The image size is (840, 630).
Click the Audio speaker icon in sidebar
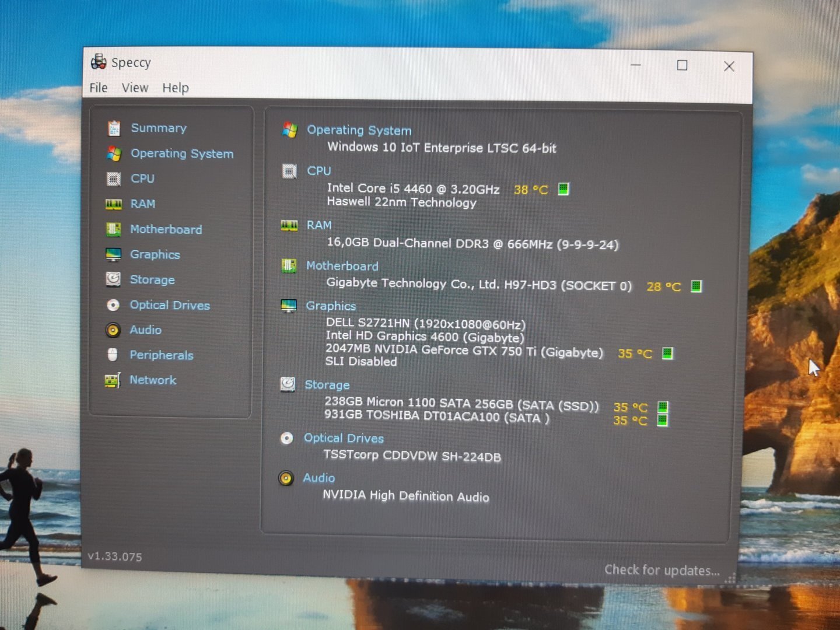[x=113, y=330]
